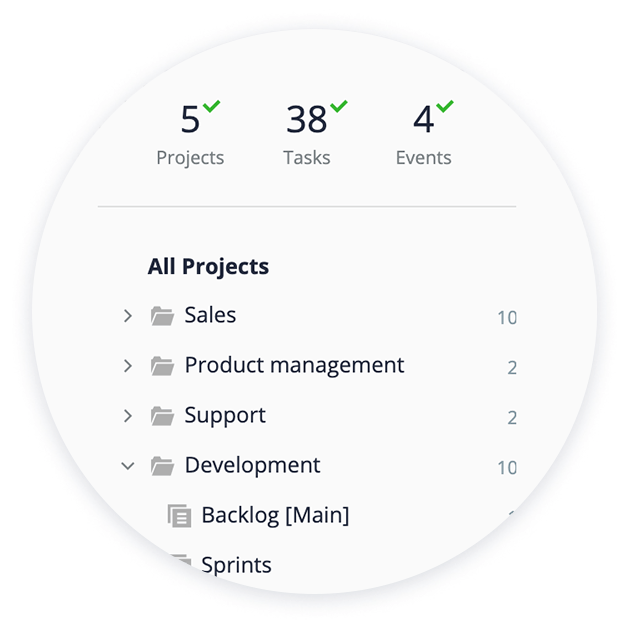627x627 pixels.
Task: Click the Development folder icon
Action: pyautogui.click(x=162, y=466)
